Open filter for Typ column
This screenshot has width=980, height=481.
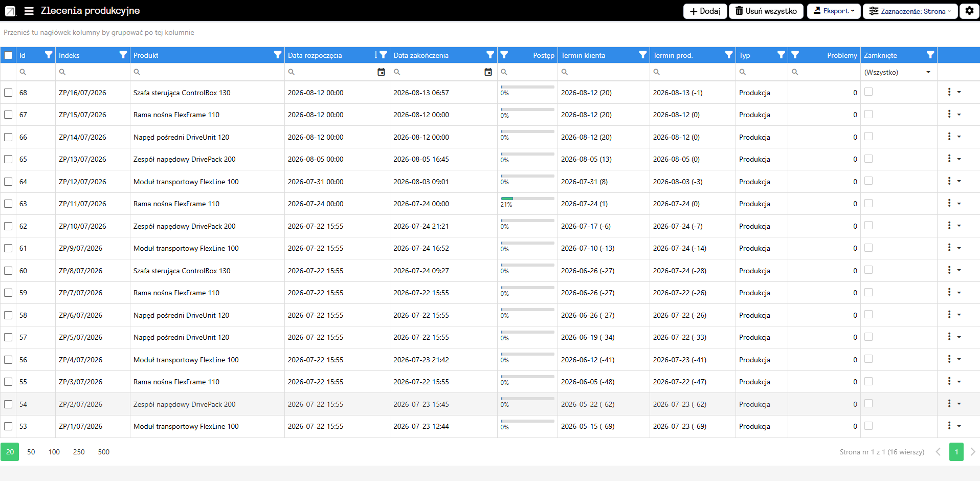[781, 55]
